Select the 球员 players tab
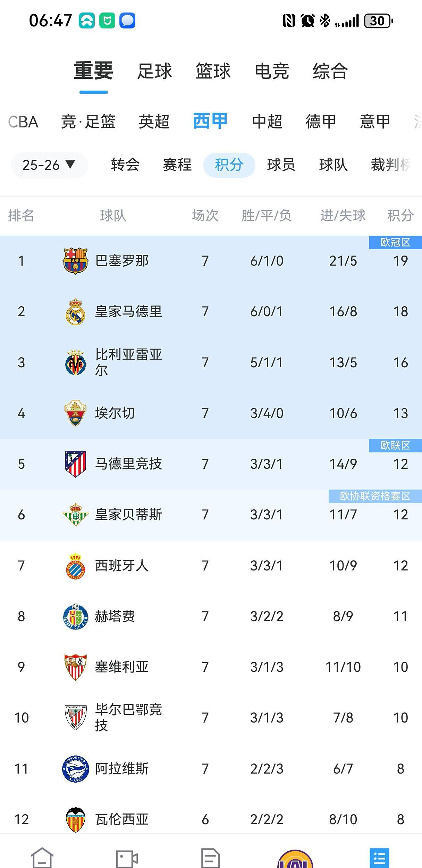Image resolution: width=422 pixels, height=868 pixels. (x=281, y=165)
